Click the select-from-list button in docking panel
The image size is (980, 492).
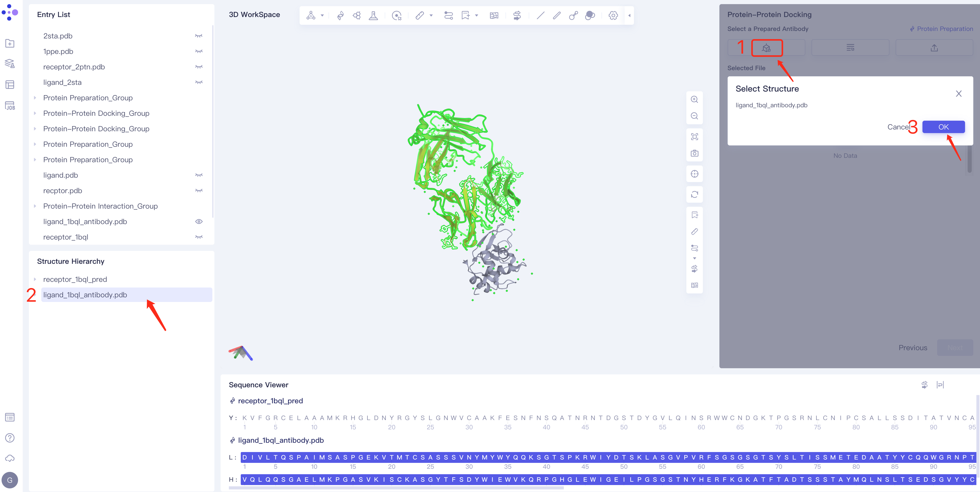[x=850, y=48]
